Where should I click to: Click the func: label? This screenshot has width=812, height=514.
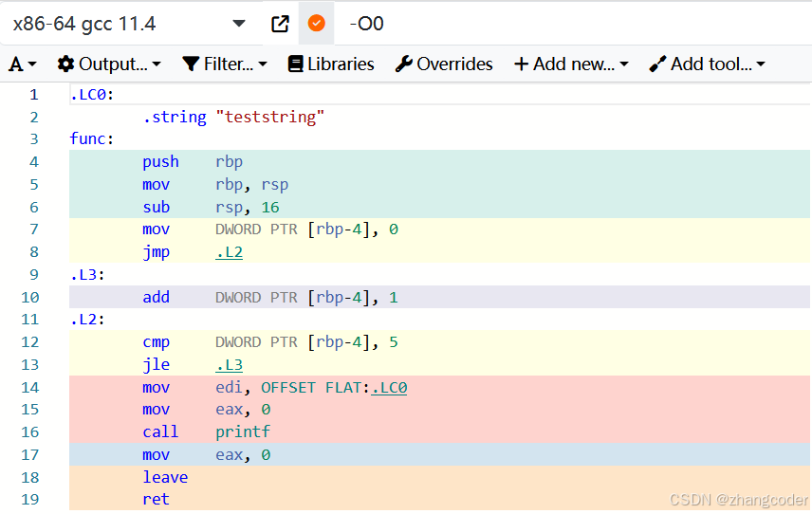click(x=92, y=139)
